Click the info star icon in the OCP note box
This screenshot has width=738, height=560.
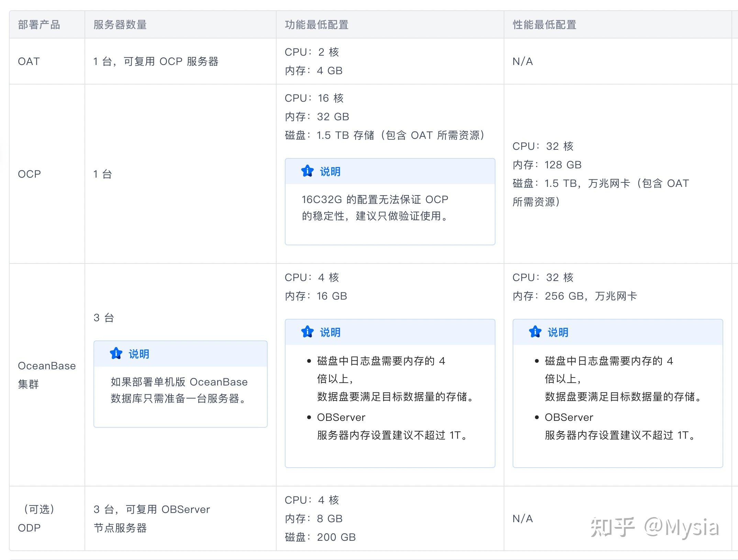click(x=307, y=171)
